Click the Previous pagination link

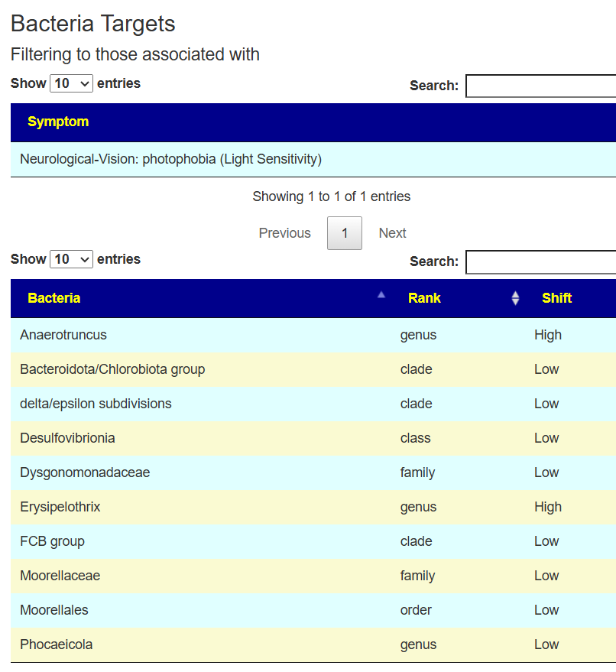pyautogui.click(x=284, y=233)
